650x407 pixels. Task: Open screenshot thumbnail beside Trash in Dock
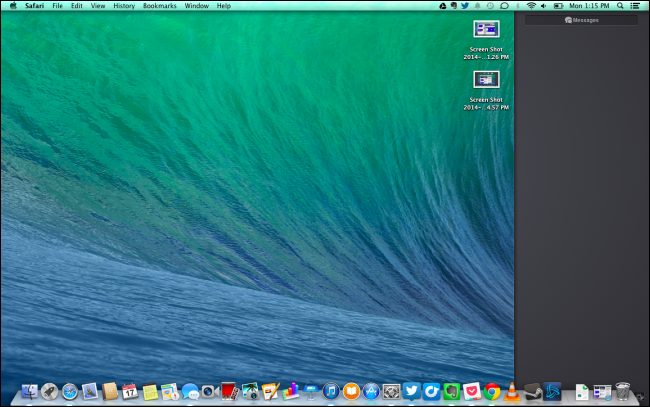point(602,392)
